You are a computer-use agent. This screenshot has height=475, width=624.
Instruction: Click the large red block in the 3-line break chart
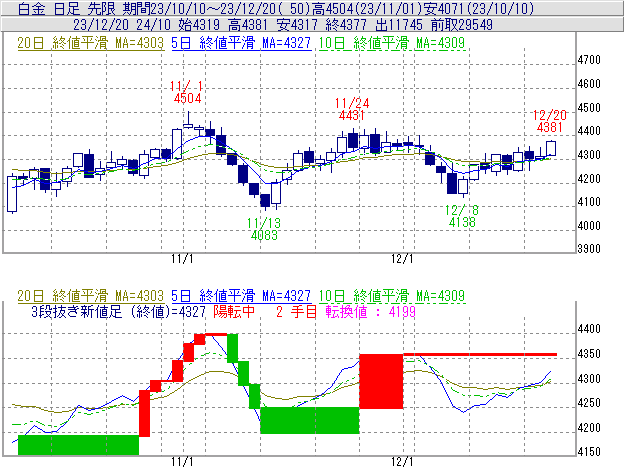point(381,381)
